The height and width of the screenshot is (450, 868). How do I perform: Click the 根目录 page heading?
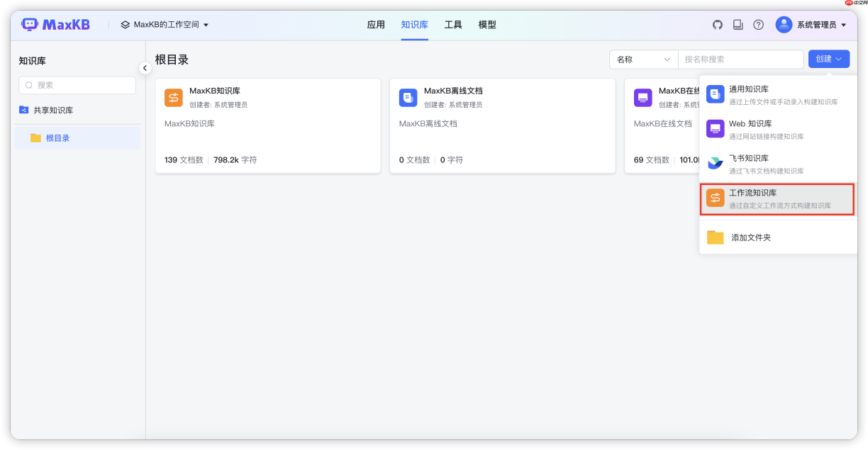(172, 60)
